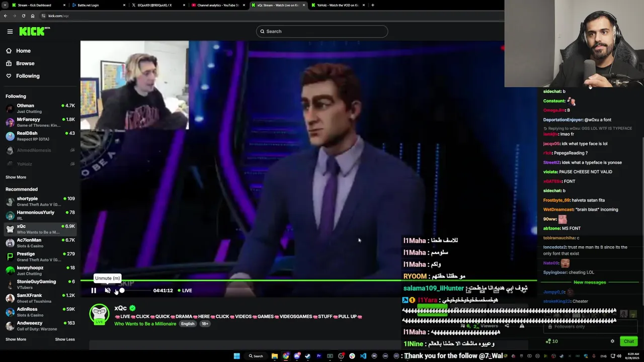Jump to LIVE in the player
This screenshot has width=644, height=362.
point(185,291)
